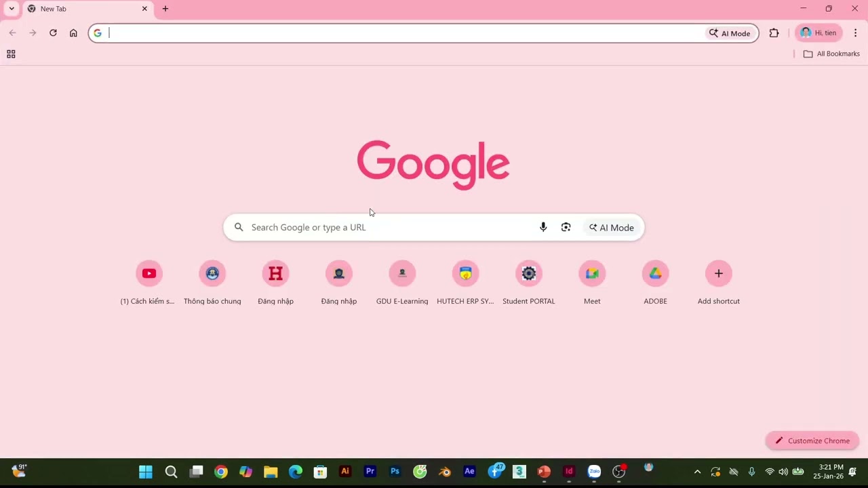Open the HUTECH ERP shortcut
This screenshot has width=868, height=488.
pyautogui.click(x=465, y=283)
